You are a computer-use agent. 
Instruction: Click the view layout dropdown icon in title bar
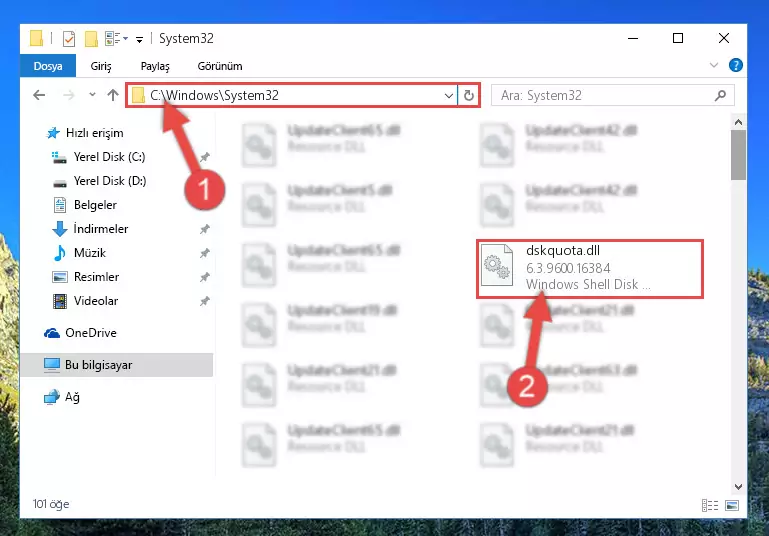tap(116, 38)
